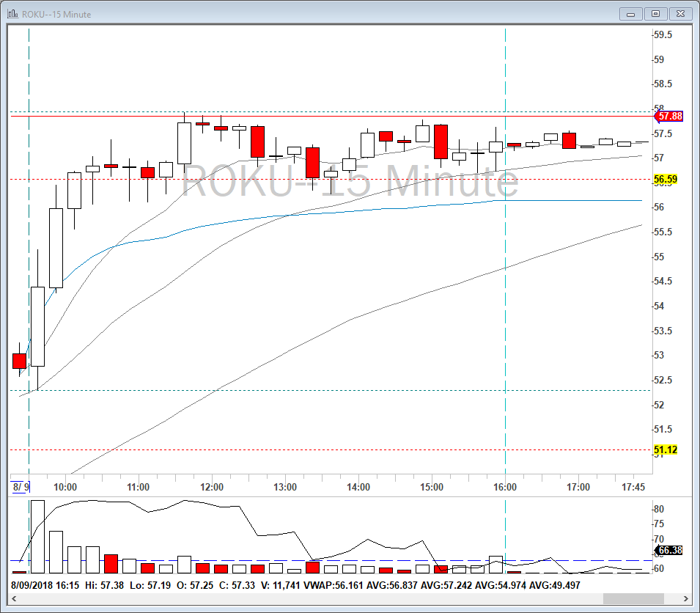700x613 pixels.
Task: Click the large white 9:30 opening candle
Action: pos(37,326)
